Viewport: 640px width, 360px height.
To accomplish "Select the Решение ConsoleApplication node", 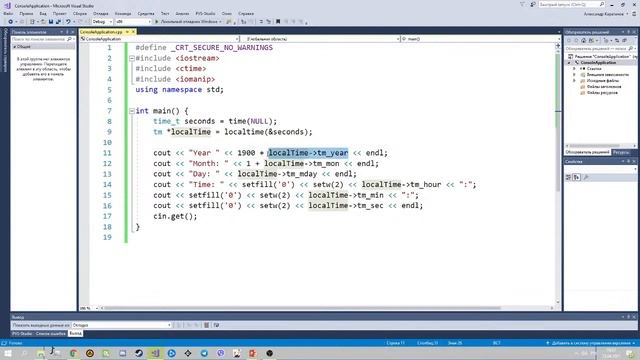I will (x=602, y=56).
